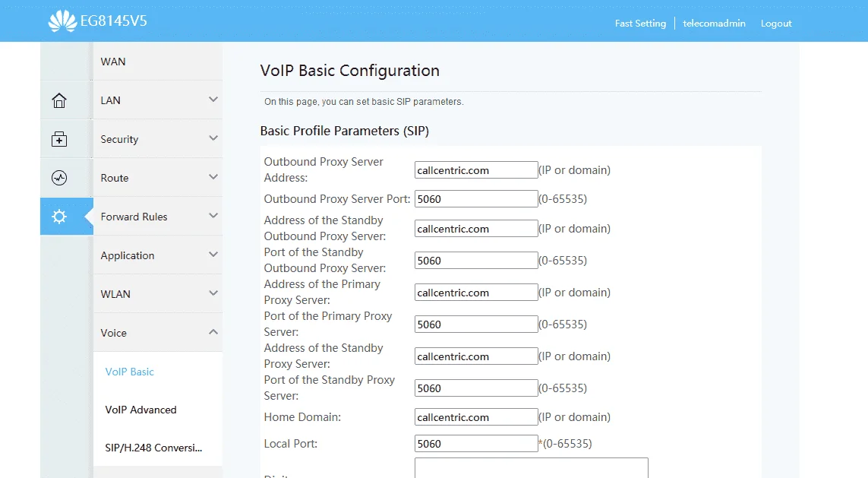The image size is (868, 478).
Task: Collapse the Voice menu chevron
Action: point(213,332)
